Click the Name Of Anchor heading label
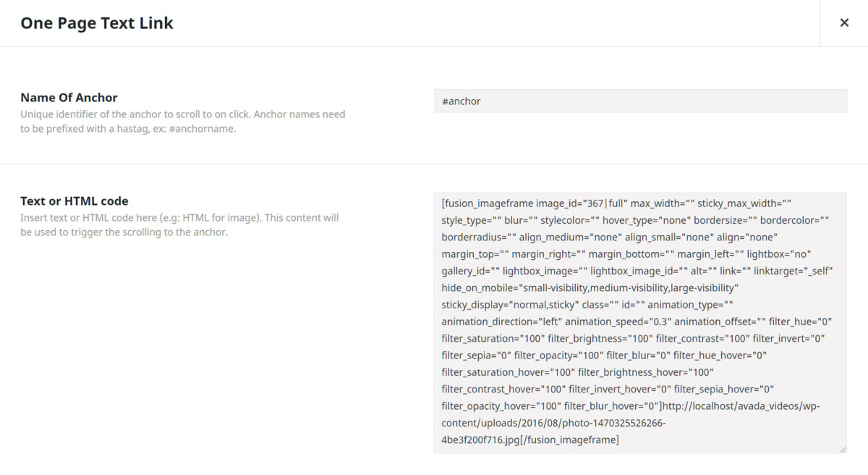The width and height of the screenshot is (868, 475). coord(69,97)
